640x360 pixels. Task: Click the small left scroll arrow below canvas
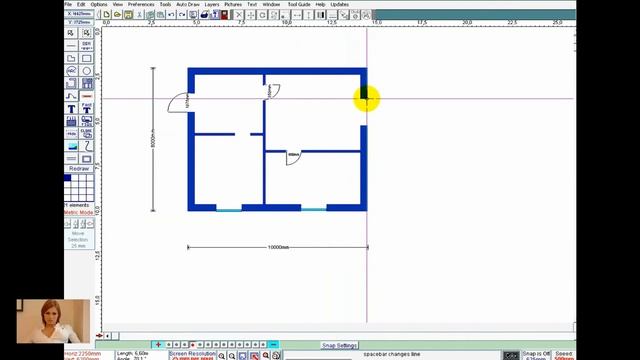(107, 336)
